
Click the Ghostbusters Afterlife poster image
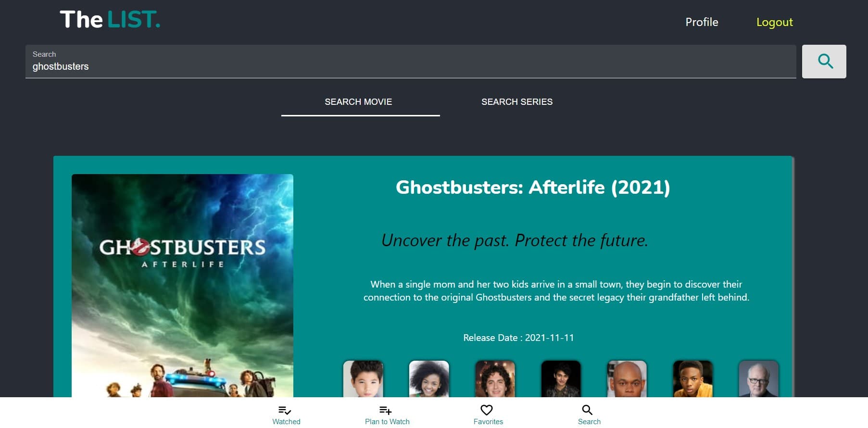182,285
